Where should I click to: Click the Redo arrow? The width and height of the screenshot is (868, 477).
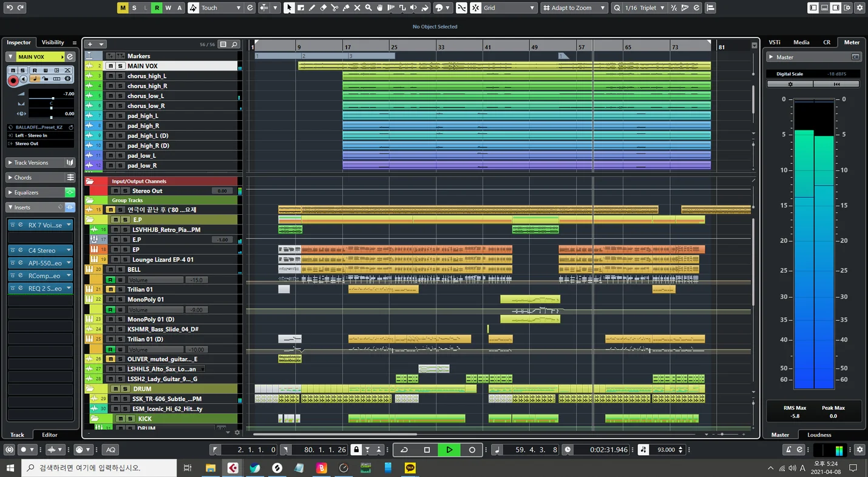pos(21,8)
